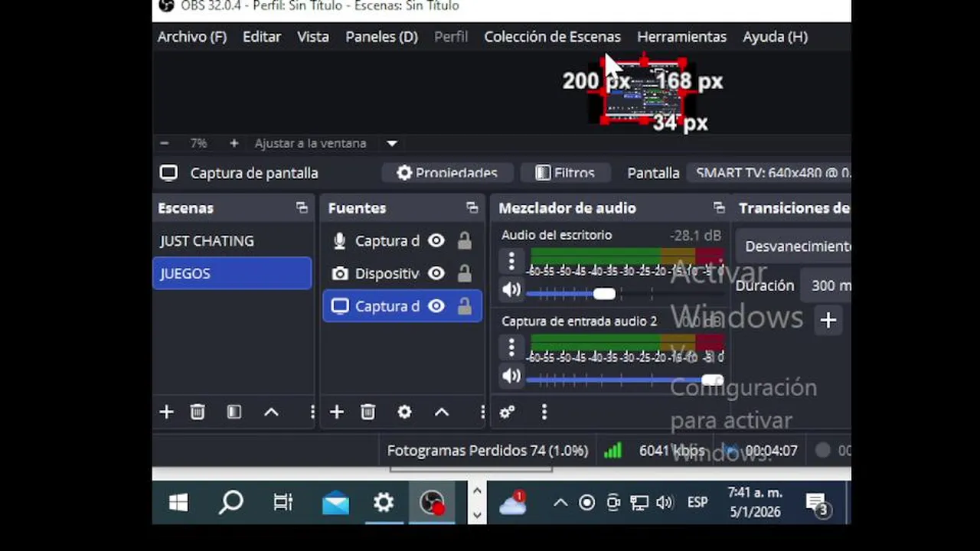The image size is (980, 551).
Task: Zoom out the preview with minus icon
Action: pyautogui.click(x=164, y=143)
